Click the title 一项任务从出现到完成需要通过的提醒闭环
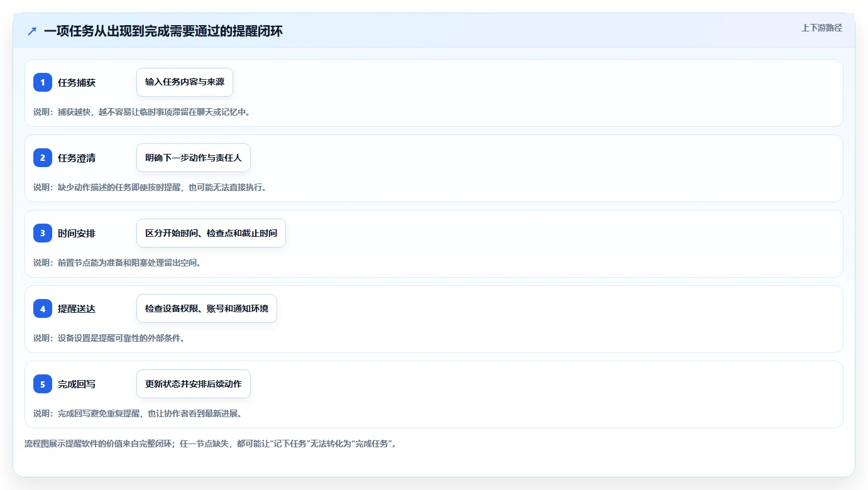This screenshot has width=868, height=490. (163, 31)
